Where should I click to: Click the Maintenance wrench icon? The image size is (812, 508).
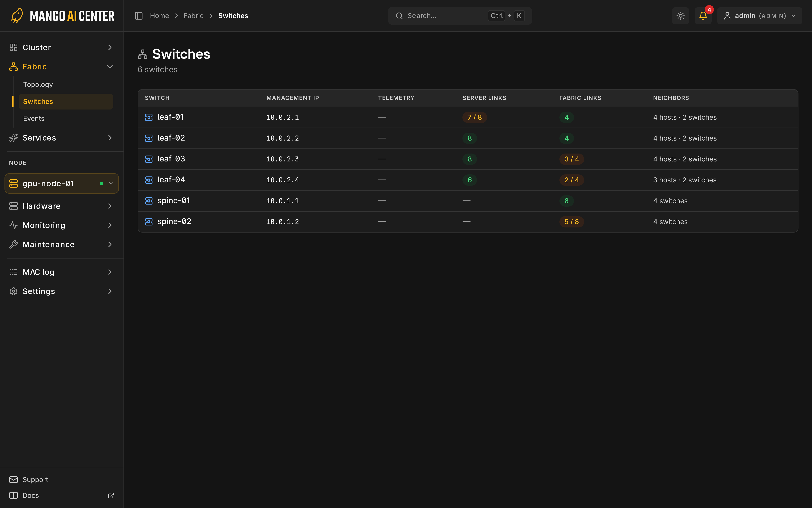point(13,244)
